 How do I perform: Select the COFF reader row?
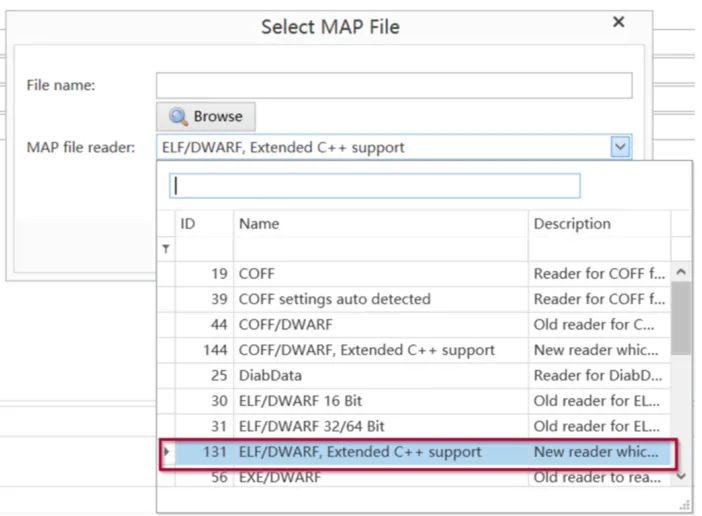coord(414,273)
